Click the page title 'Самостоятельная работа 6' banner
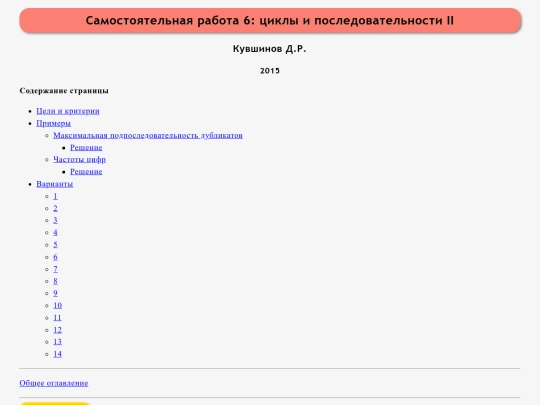This screenshot has width=540, height=405. coord(270,21)
